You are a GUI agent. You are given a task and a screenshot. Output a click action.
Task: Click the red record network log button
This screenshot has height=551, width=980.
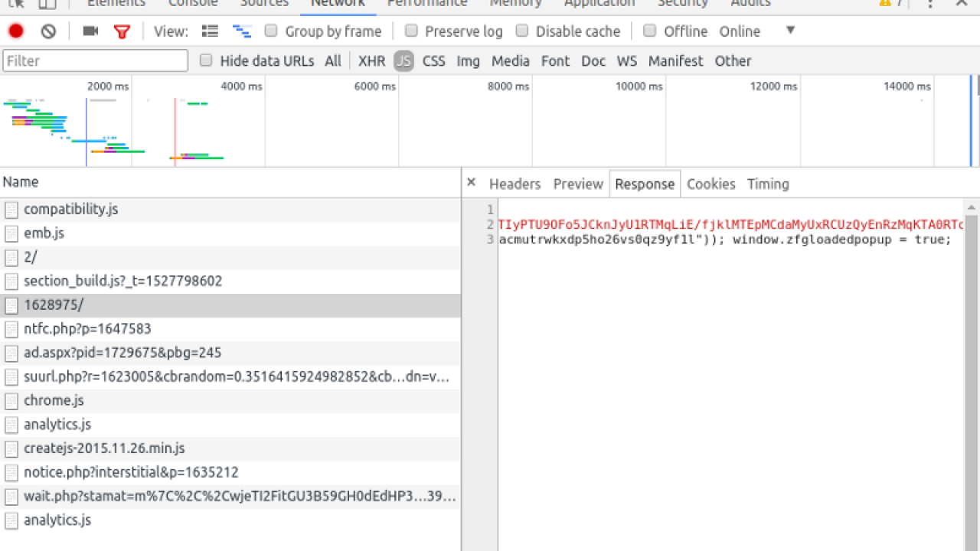coord(16,31)
